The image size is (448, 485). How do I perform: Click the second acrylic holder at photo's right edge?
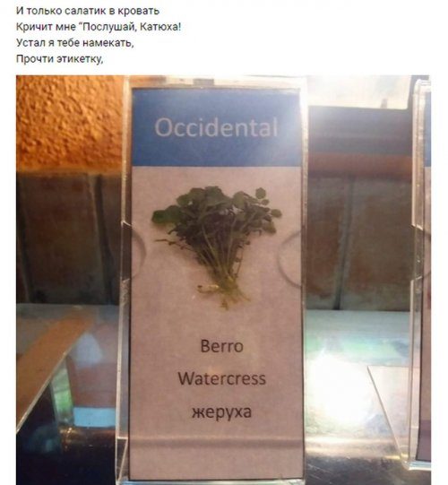click(x=421, y=273)
